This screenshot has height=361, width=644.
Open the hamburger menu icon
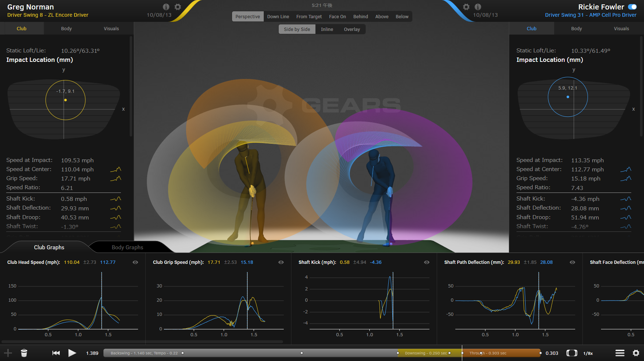click(x=620, y=353)
